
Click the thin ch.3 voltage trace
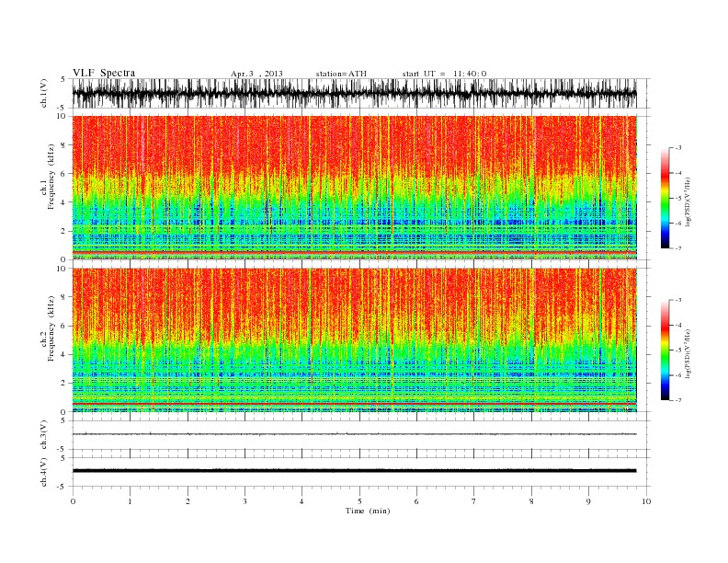click(x=354, y=434)
